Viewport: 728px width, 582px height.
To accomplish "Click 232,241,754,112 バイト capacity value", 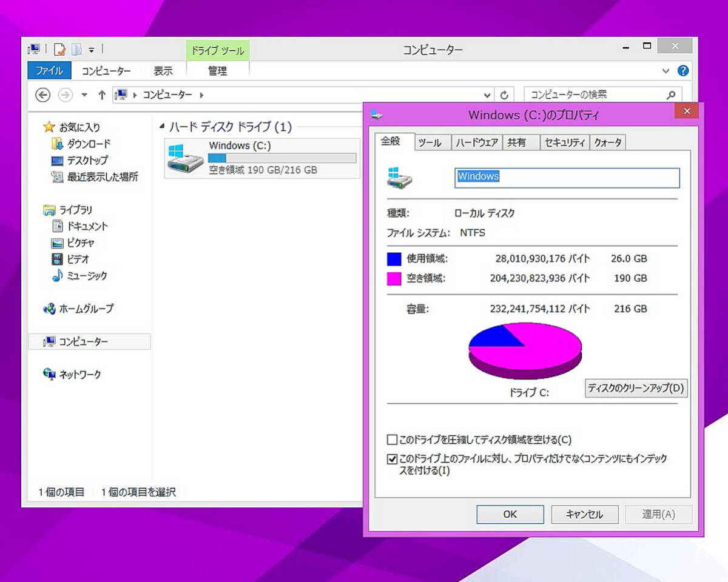I will point(540,309).
